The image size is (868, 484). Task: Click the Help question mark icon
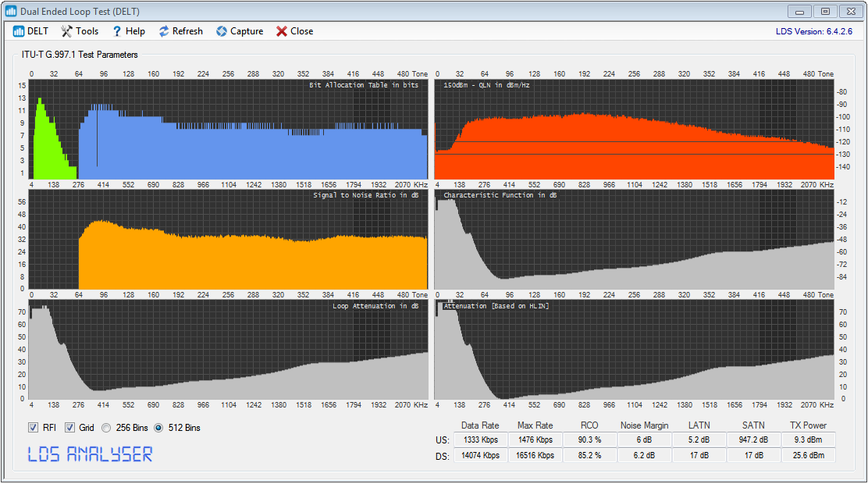(x=117, y=31)
